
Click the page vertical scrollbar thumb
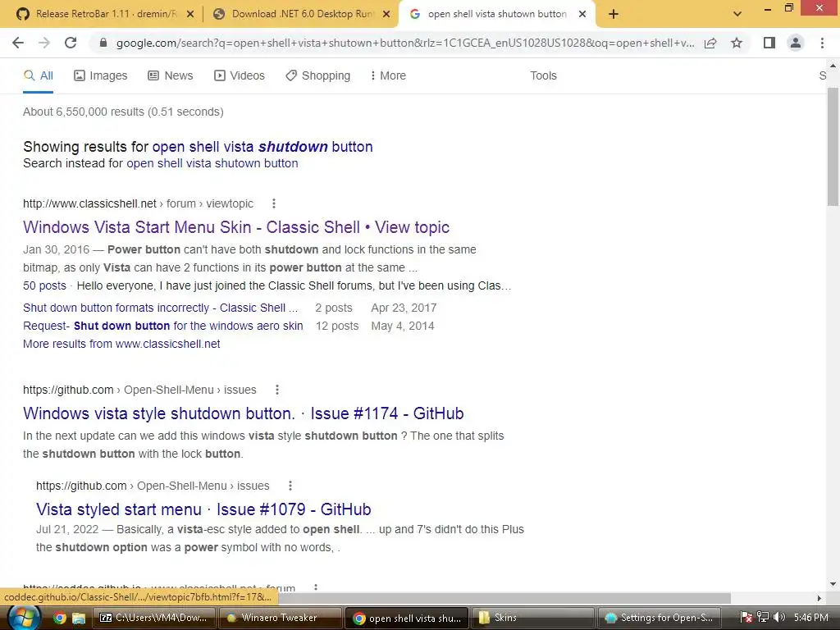tap(833, 147)
